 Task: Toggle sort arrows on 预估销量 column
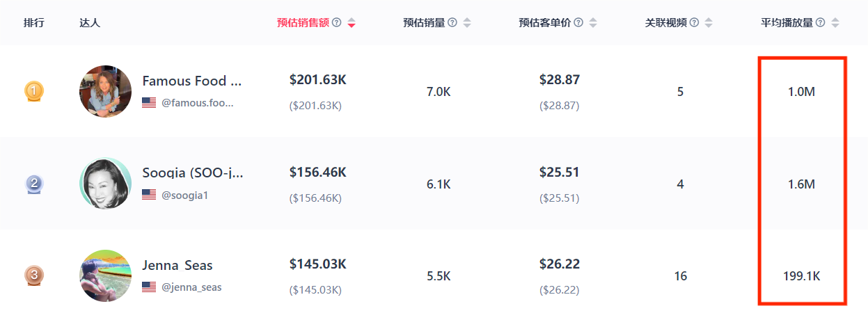(467, 22)
